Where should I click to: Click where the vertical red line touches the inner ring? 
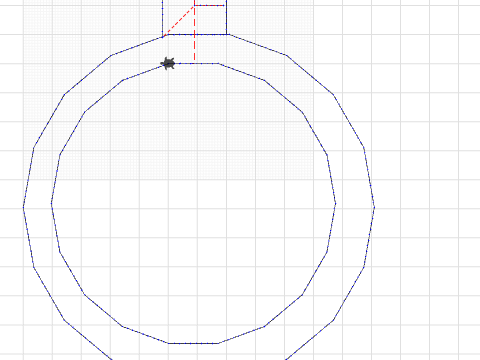point(195,63)
